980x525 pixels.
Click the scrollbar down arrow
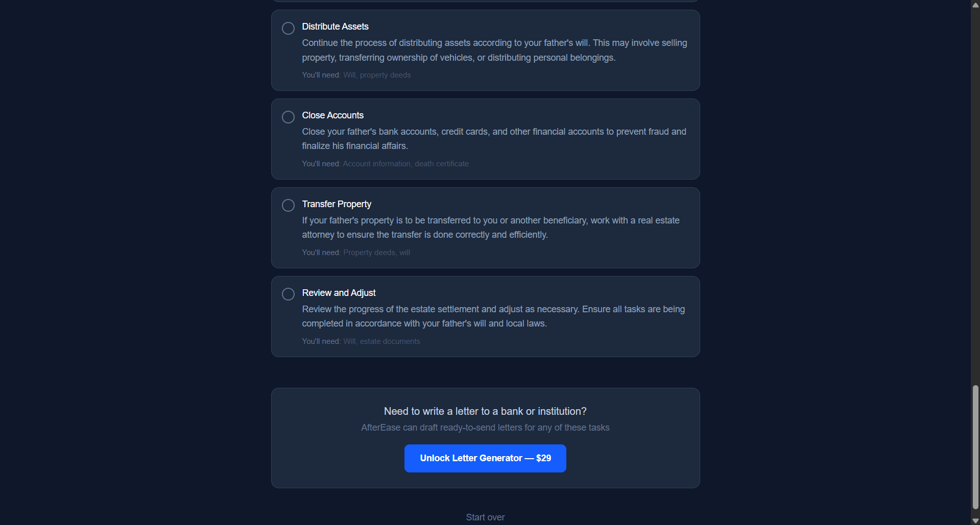point(975,520)
